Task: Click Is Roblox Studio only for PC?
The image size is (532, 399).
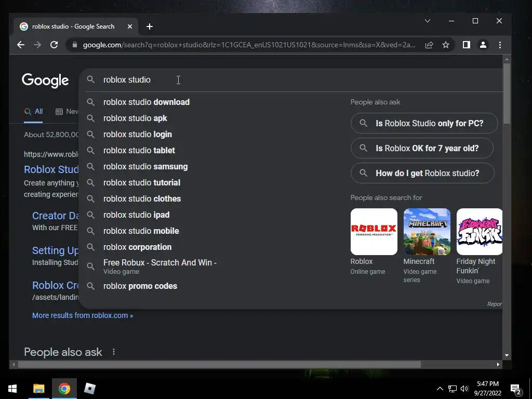Action: coord(424,123)
